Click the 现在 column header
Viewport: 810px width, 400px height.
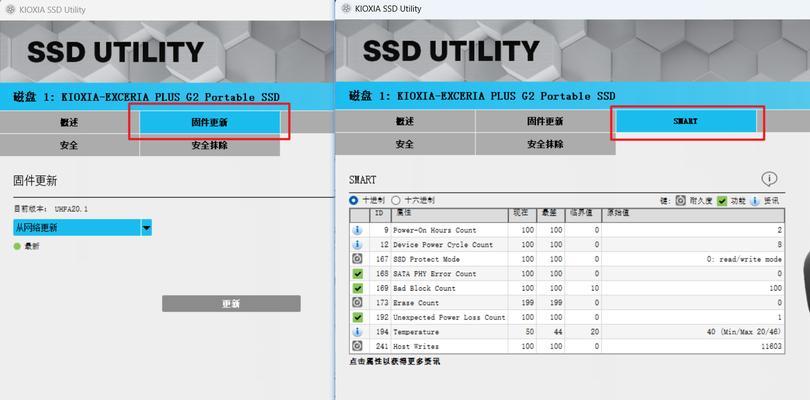click(522, 213)
